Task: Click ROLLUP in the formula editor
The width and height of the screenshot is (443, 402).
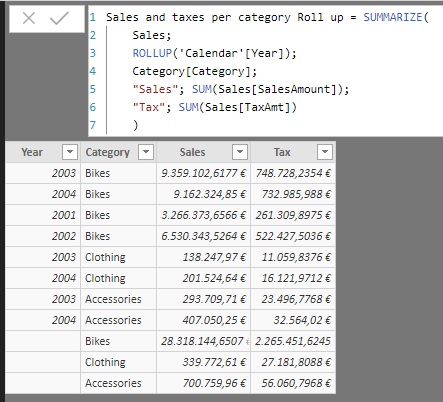Action: [x=152, y=53]
